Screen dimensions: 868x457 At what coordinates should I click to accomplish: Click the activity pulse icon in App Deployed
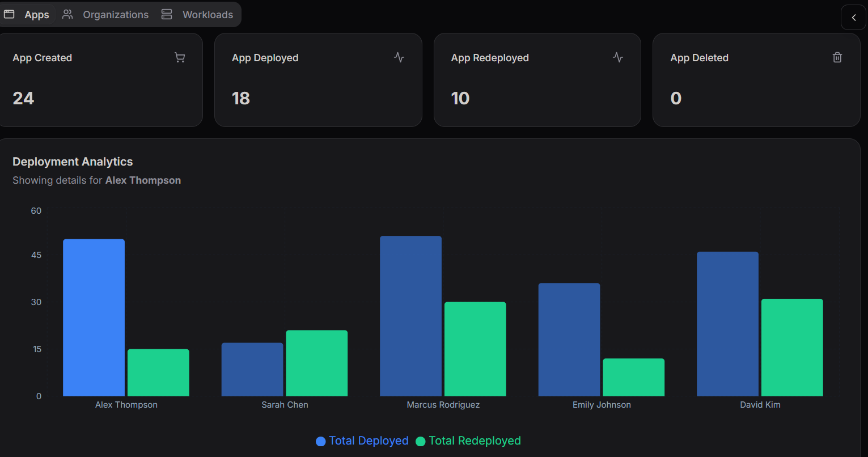399,57
